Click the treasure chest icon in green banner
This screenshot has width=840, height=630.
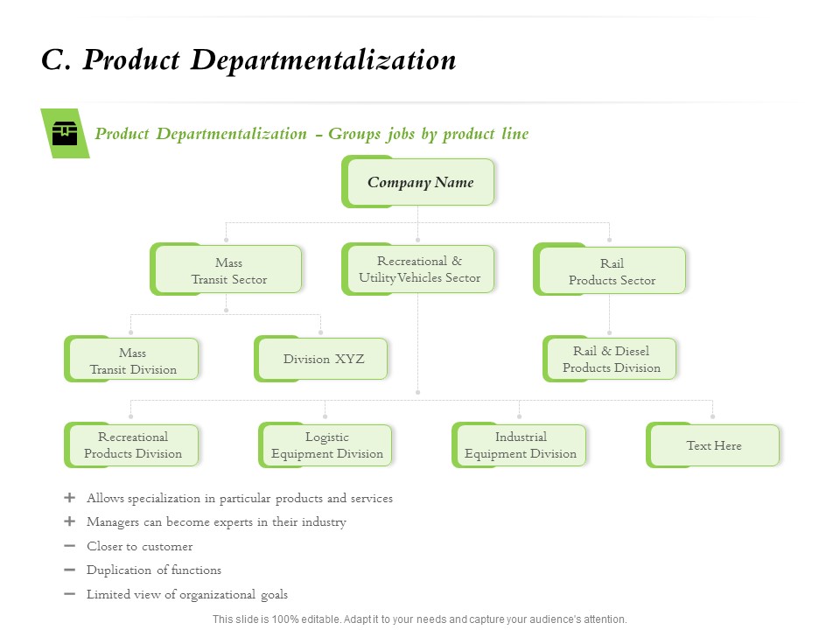click(64, 133)
